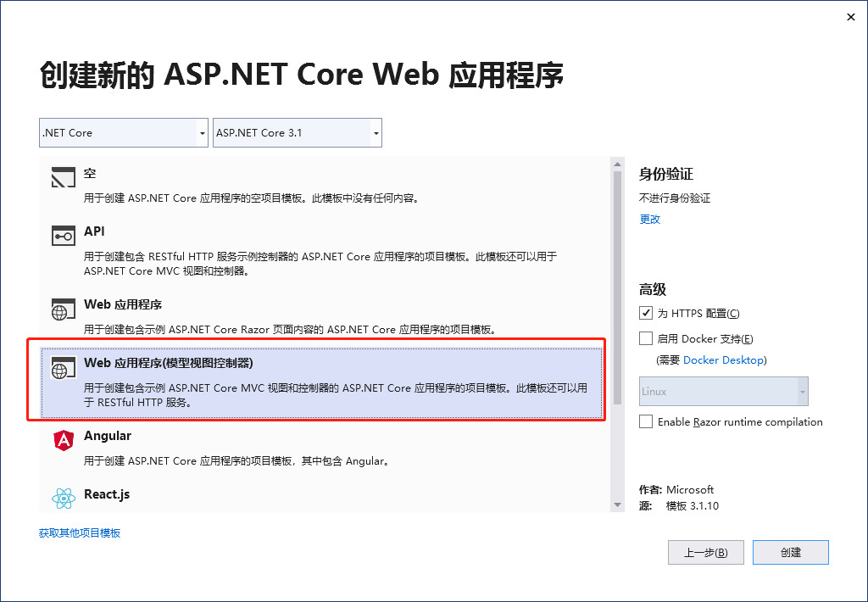
Task: Open the Docker Desktop link
Action: [723, 360]
